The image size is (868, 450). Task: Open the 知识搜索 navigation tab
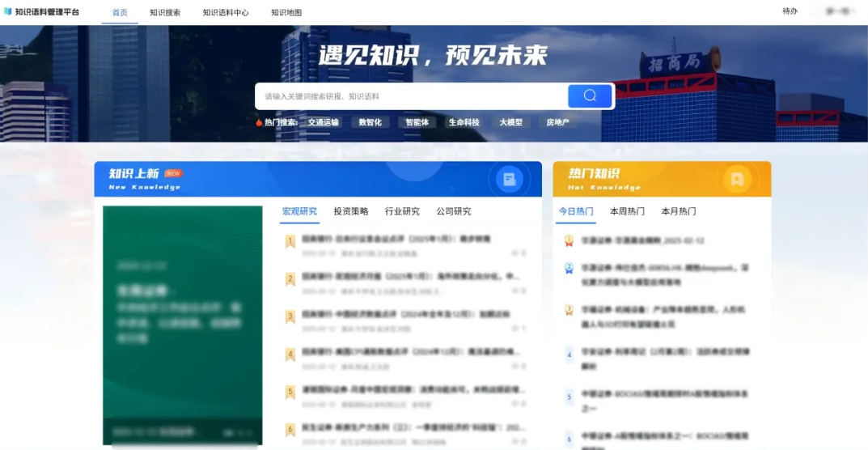165,12
